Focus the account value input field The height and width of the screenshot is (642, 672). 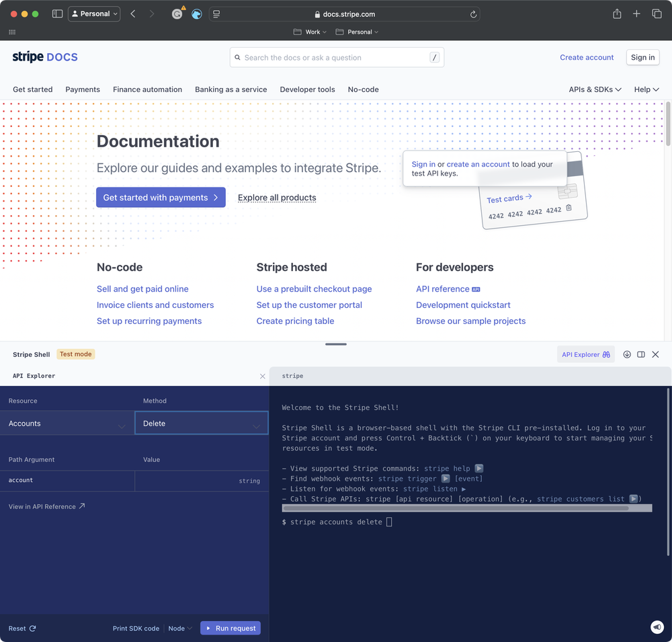(x=202, y=481)
